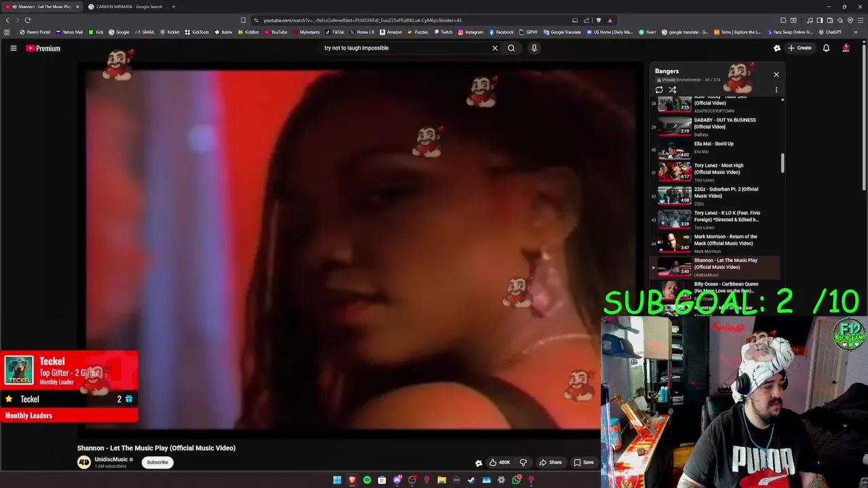Click the browser address bar URL
868x488 pixels.
click(362, 20)
